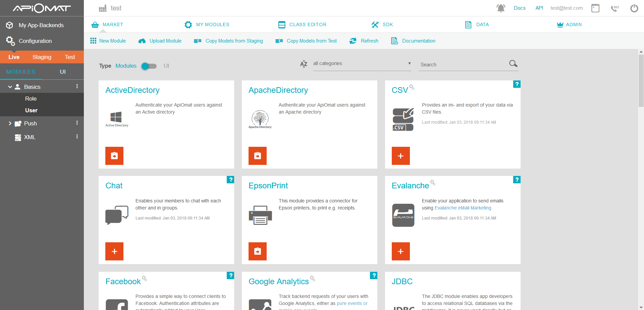
Task: Click the Evalanche logo icon
Action: pyautogui.click(x=403, y=215)
